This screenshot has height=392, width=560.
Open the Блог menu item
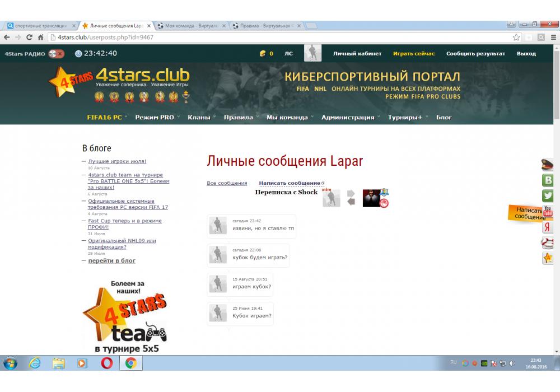coord(444,118)
